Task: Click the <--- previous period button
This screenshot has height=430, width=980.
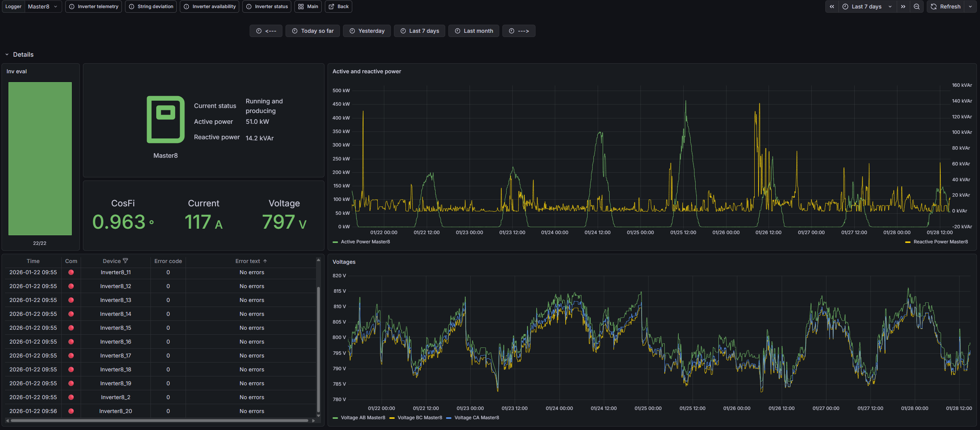Action: [x=266, y=31]
